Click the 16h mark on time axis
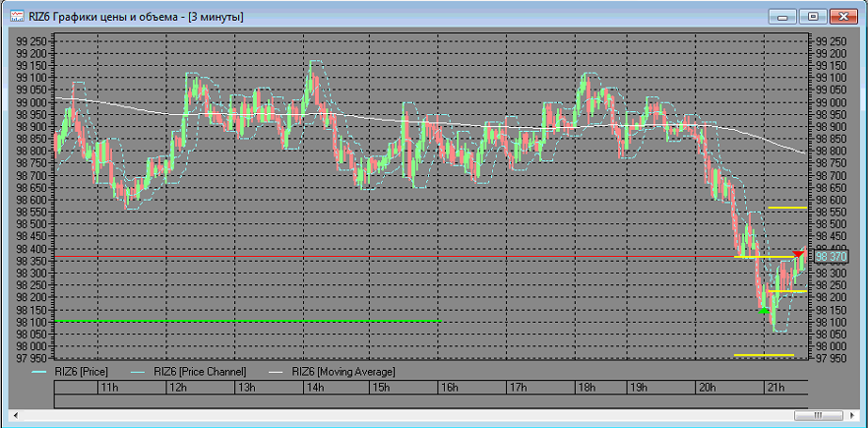Screen dimensions: 868x428 click(x=449, y=390)
